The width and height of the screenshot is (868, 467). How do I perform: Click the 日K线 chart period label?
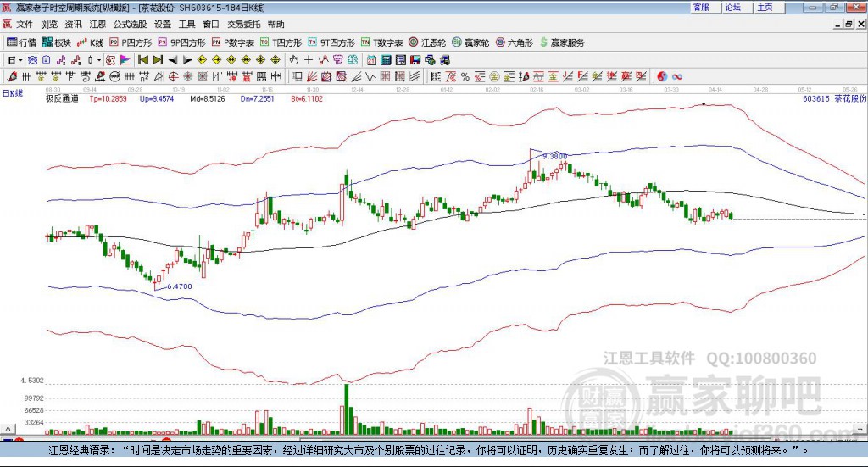click(x=12, y=93)
